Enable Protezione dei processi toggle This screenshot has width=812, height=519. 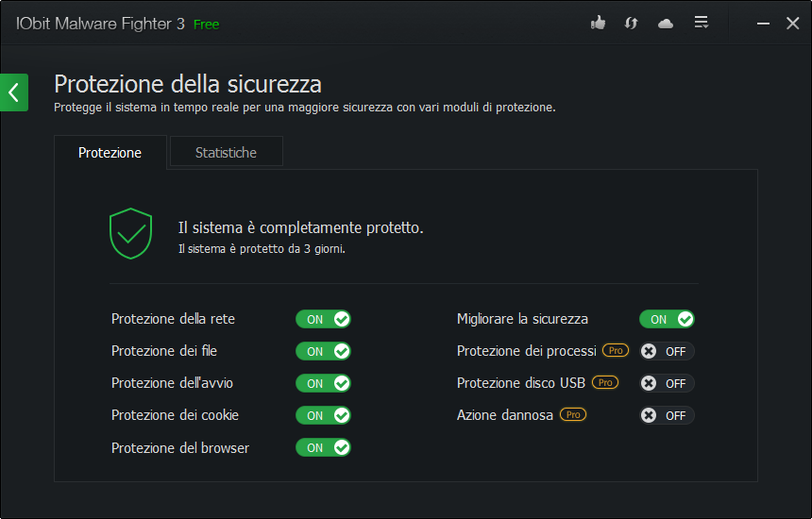(x=667, y=351)
